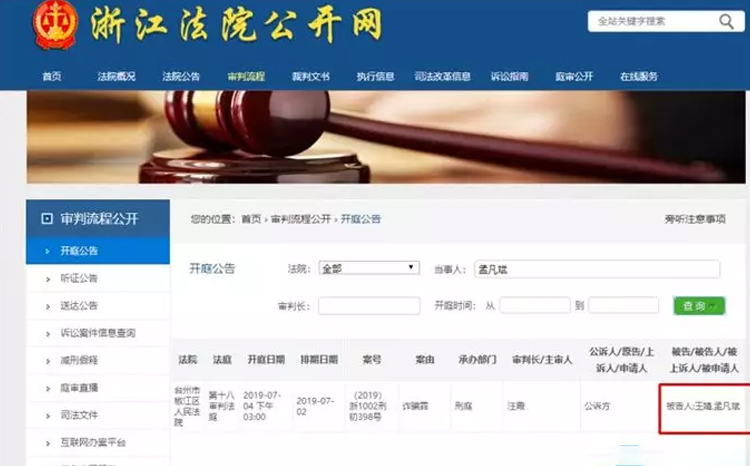The width and height of the screenshot is (750, 466).
Task: Click the 当事人 input field
Action: pos(597,269)
